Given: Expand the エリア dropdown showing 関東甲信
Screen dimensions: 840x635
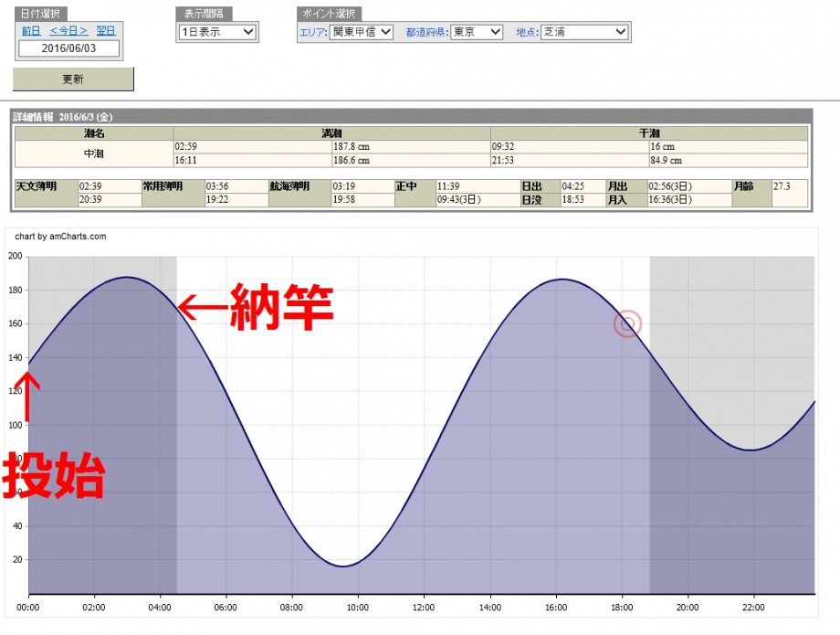Looking at the screenshot, I should click(361, 32).
